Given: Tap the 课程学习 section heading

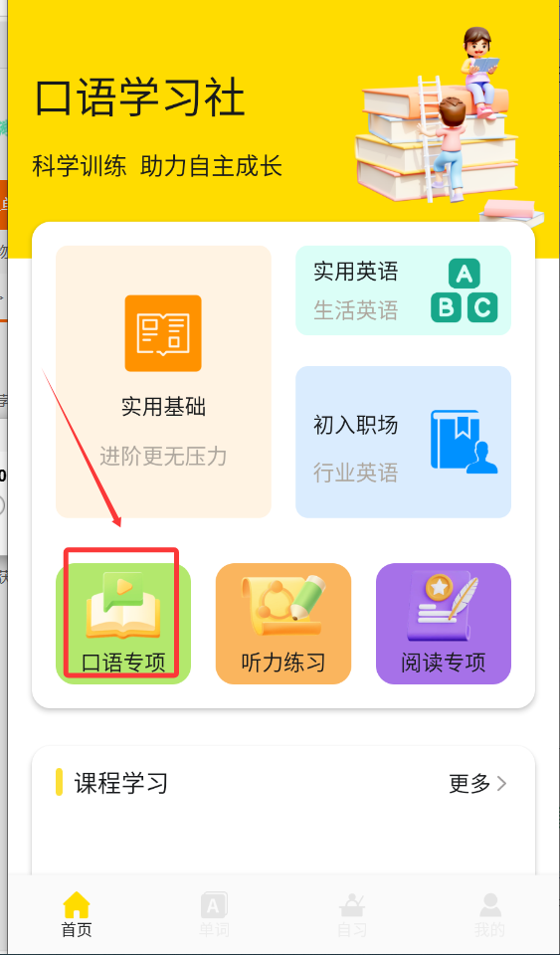Looking at the screenshot, I should [121, 783].
